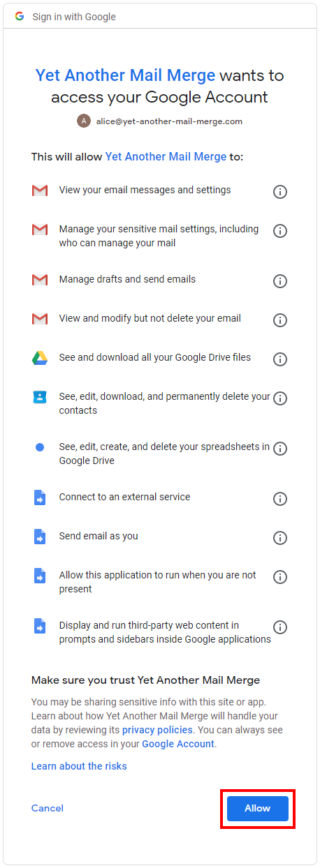
Task: Open info for "Connect to an external service"
Action: tap(280, 499)
